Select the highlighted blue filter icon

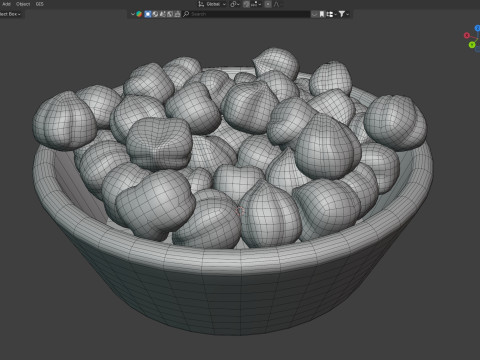(148, 14)
